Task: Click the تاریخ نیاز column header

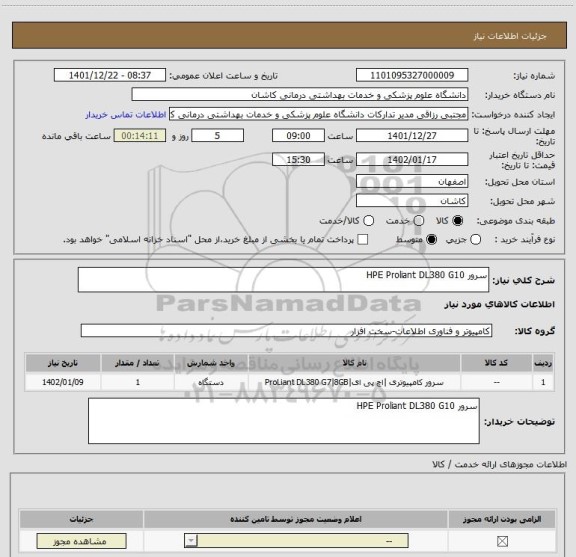Action: tap(63, 363)
